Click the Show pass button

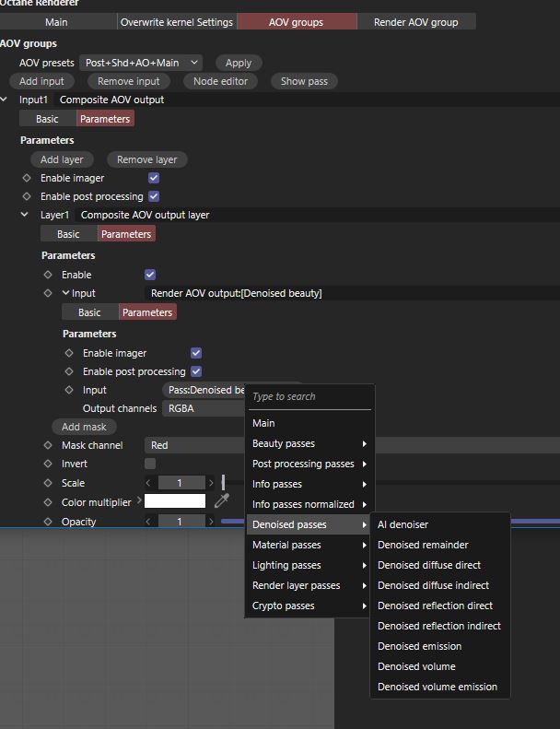[304, 81]
